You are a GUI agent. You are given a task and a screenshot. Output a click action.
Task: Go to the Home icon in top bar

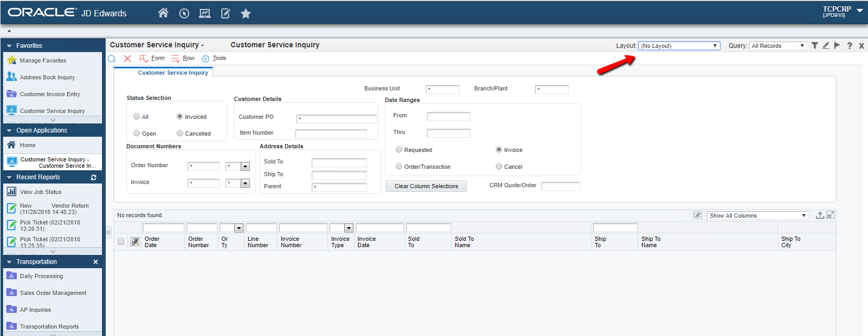click(x=163, y=13)
